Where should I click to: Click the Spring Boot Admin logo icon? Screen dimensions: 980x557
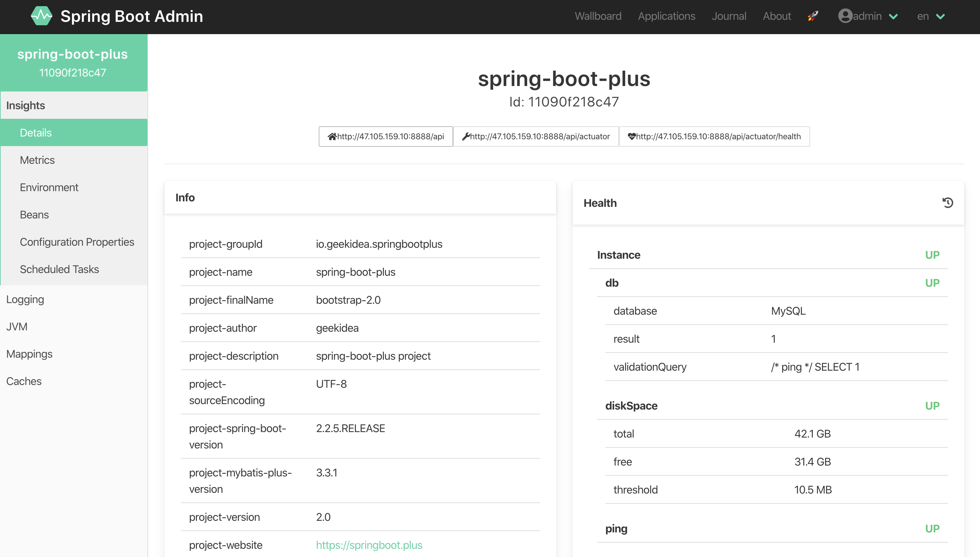click(42, 16)
